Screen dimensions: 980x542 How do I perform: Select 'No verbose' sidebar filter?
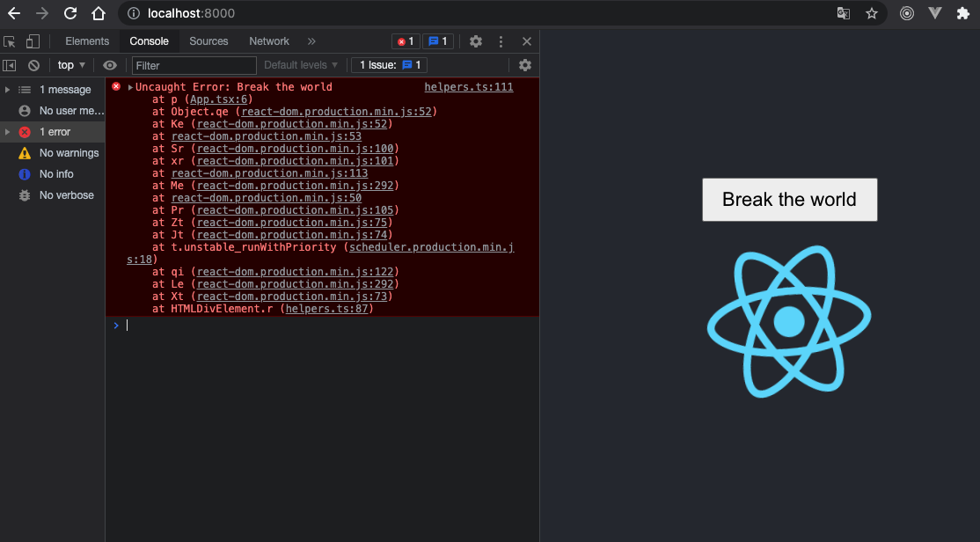53,195
